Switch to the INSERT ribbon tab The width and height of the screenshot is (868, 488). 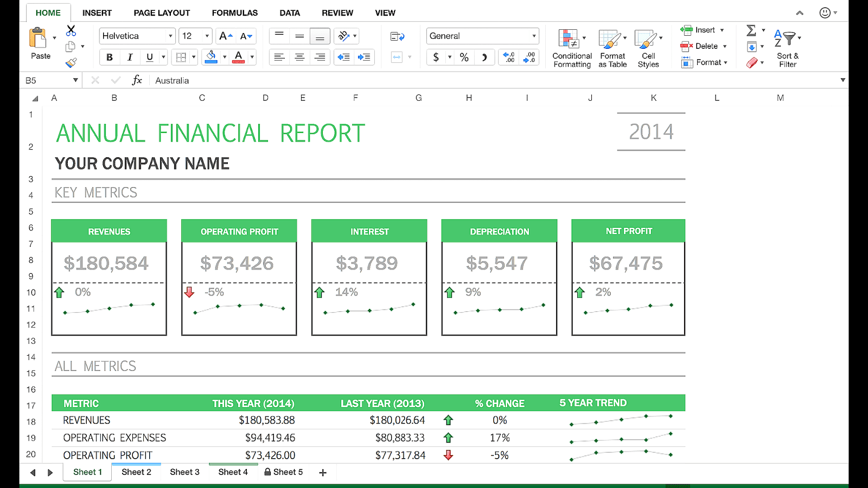pos(97,13)
